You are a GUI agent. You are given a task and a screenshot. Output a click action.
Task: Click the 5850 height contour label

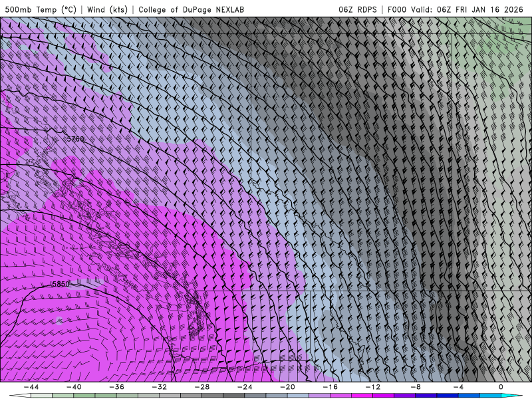[61, 284]
